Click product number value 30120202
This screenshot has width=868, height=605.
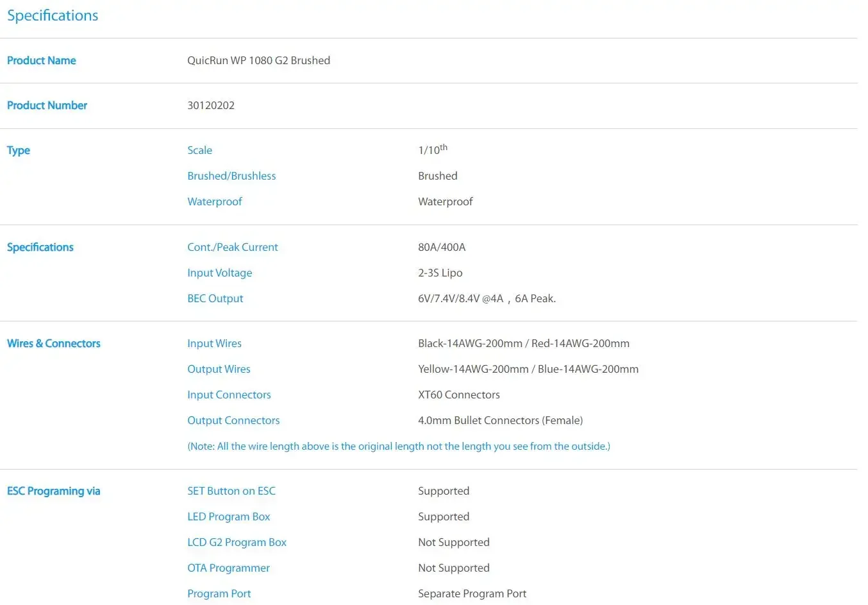(211, 105)
